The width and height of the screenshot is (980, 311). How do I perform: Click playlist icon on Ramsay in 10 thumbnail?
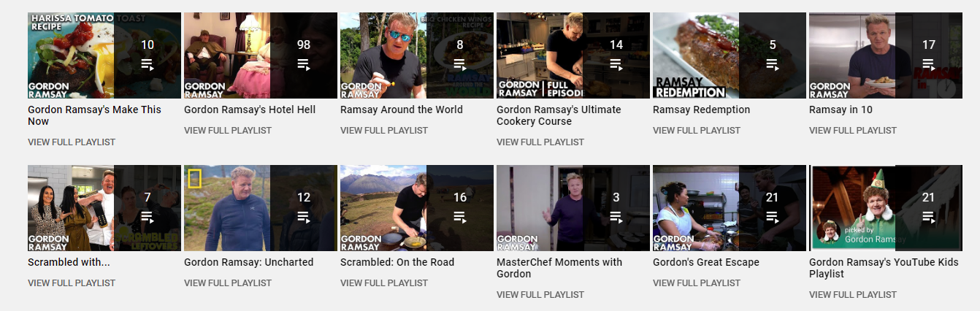click(x=929, y=64)
